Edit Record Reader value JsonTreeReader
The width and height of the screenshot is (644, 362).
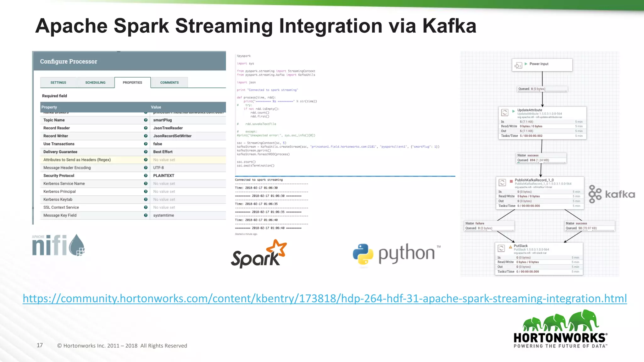point(168,128)
